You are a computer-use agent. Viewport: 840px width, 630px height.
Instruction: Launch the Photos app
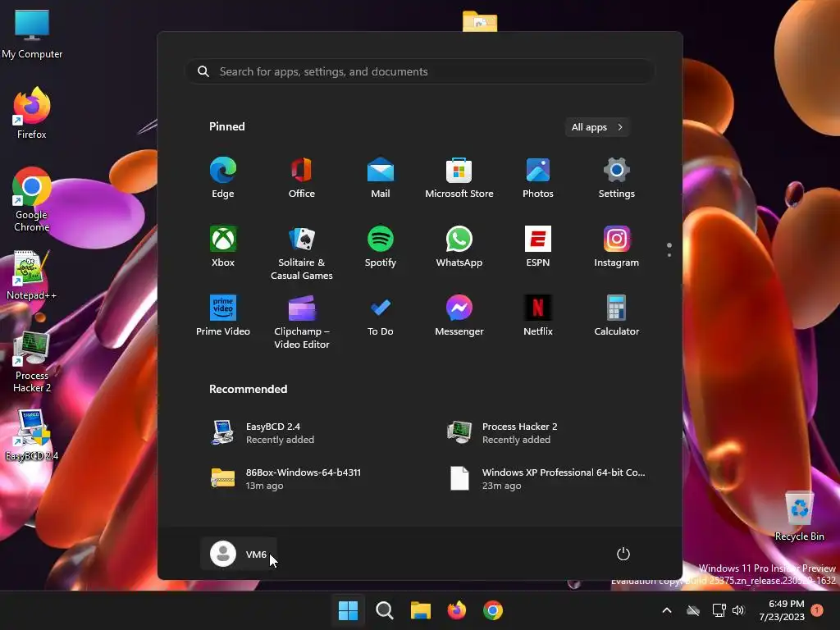click(538, 178)
